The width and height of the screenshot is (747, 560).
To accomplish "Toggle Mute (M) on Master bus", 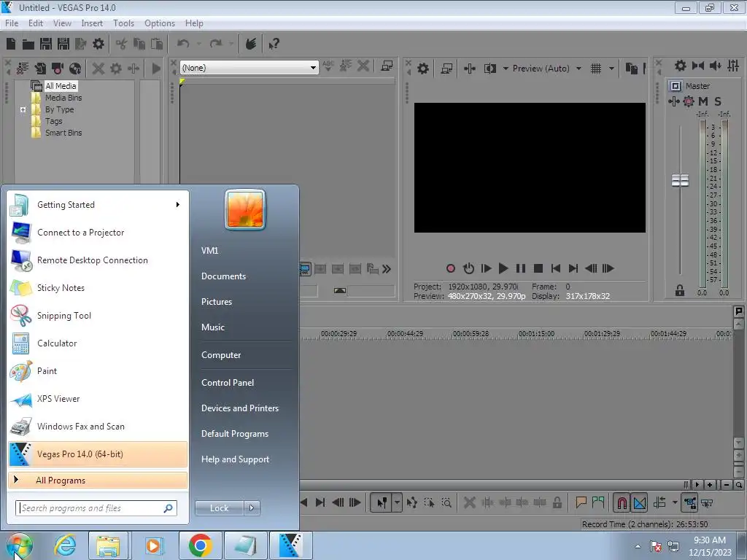I will (703, 101).
